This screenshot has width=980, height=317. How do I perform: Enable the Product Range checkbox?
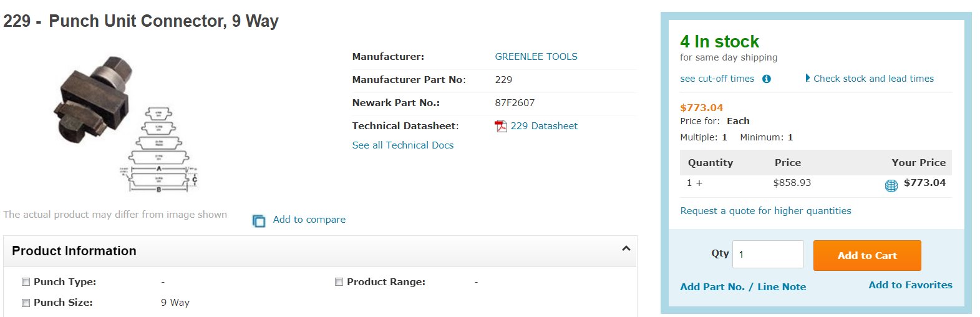pos(339,282)
